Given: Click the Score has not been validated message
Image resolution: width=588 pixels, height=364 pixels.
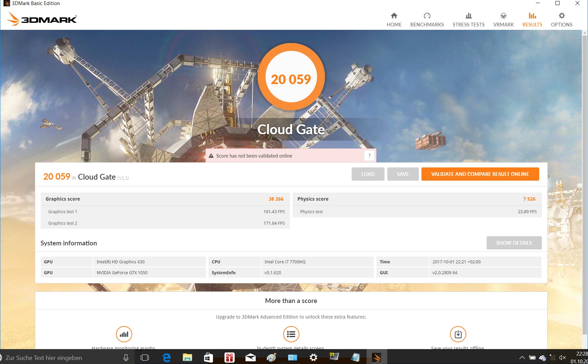Looking at the screenshot, I should 254,156.
